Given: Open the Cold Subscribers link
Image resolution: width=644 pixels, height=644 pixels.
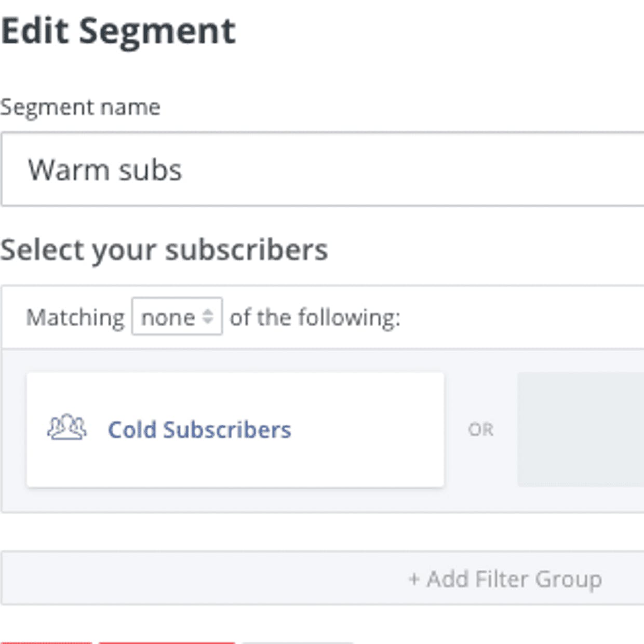Looking at the screenshot, I should click(199, 430).
